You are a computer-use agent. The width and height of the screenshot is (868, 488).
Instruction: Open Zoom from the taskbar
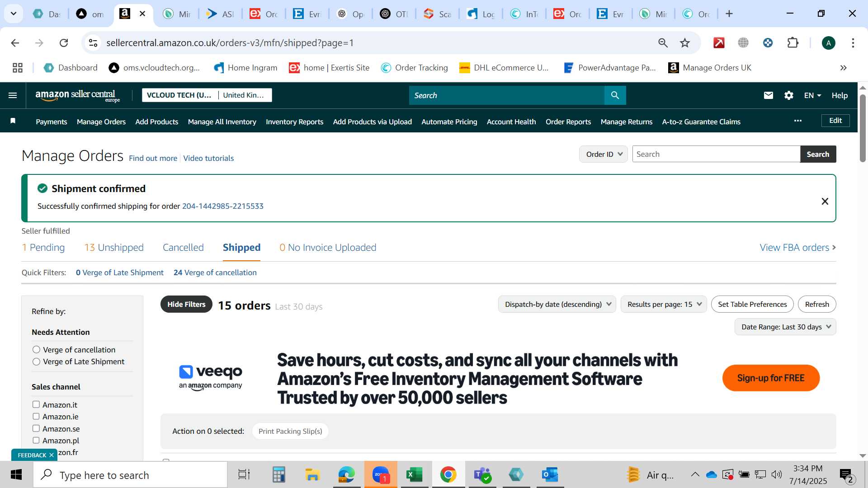coord(381,474)
